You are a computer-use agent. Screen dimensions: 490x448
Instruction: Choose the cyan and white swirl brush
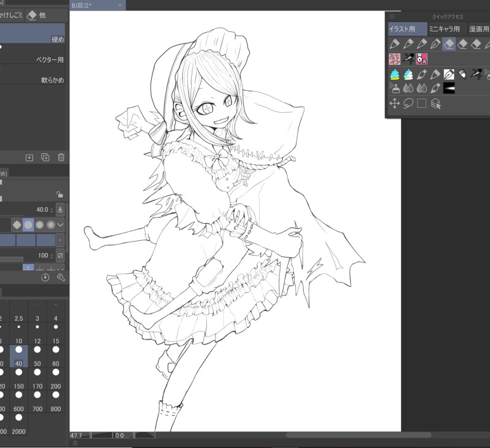coord(408,74)
